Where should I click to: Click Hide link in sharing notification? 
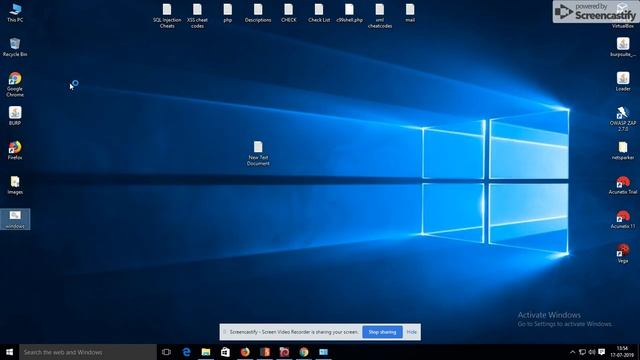[x=411, y=332]
